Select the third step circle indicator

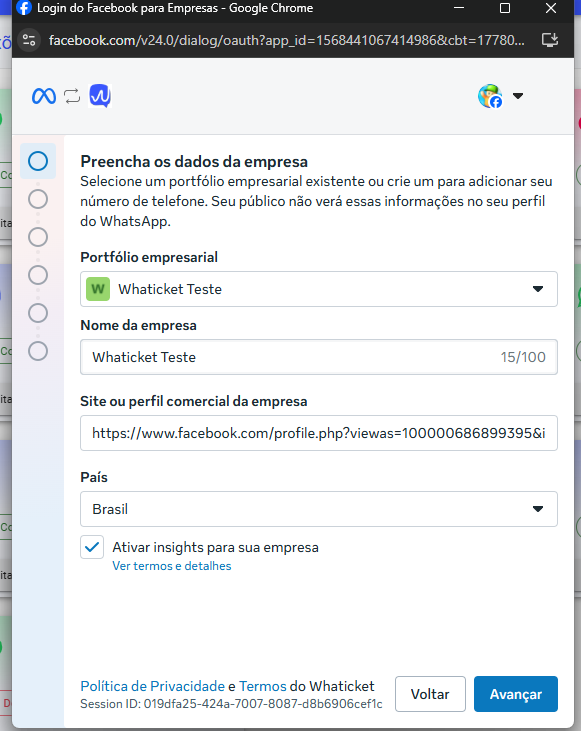tap(38, 237)
